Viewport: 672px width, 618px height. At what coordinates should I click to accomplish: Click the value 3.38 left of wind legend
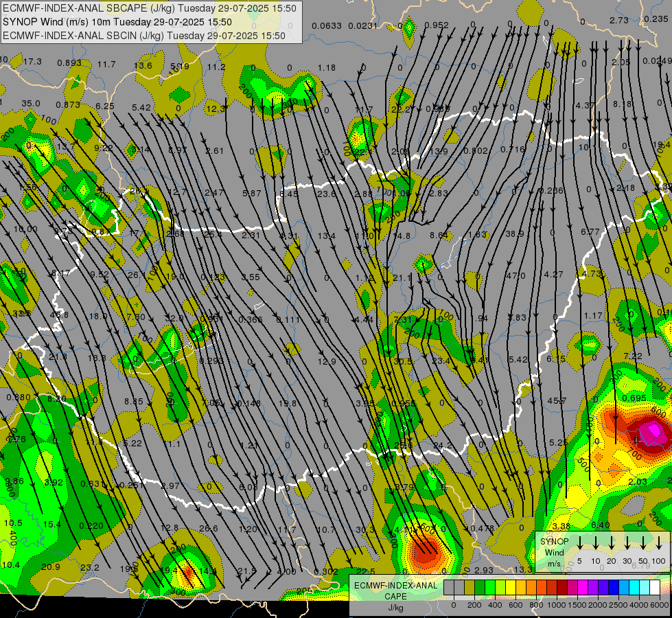(x=561, y=526)
